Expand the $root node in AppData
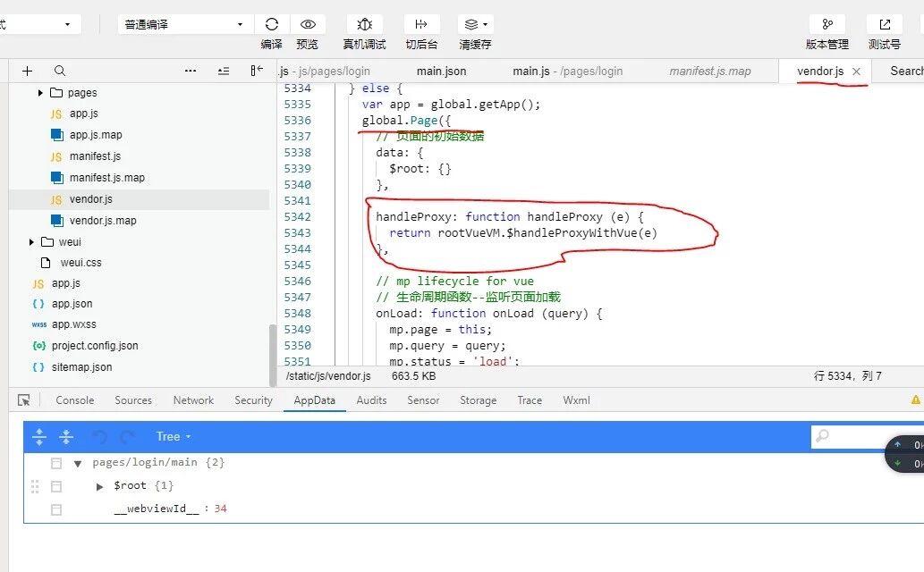Image resolution: width=924 pixels, height=572 pixels. 100,486
